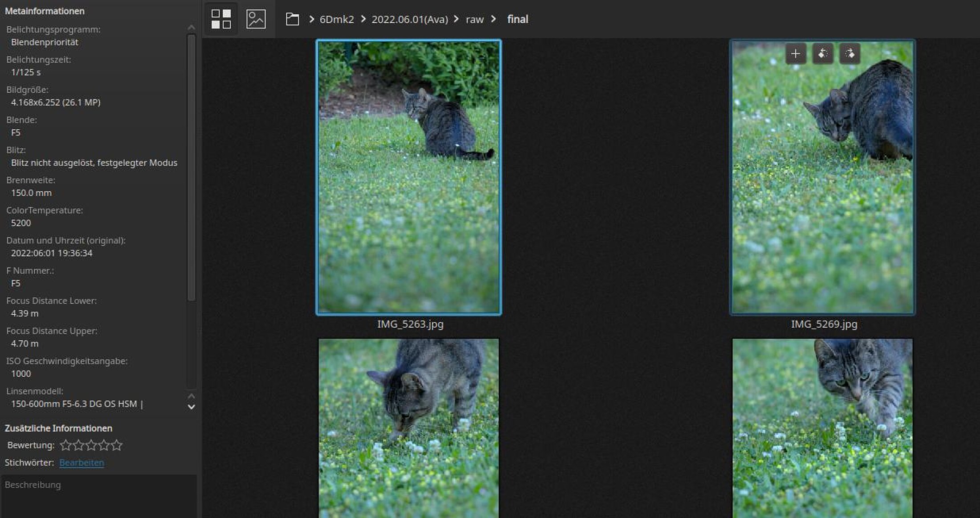Click the root folder icon in breadcrumb
Screen dimensions: 980x518
coord(292,19)
